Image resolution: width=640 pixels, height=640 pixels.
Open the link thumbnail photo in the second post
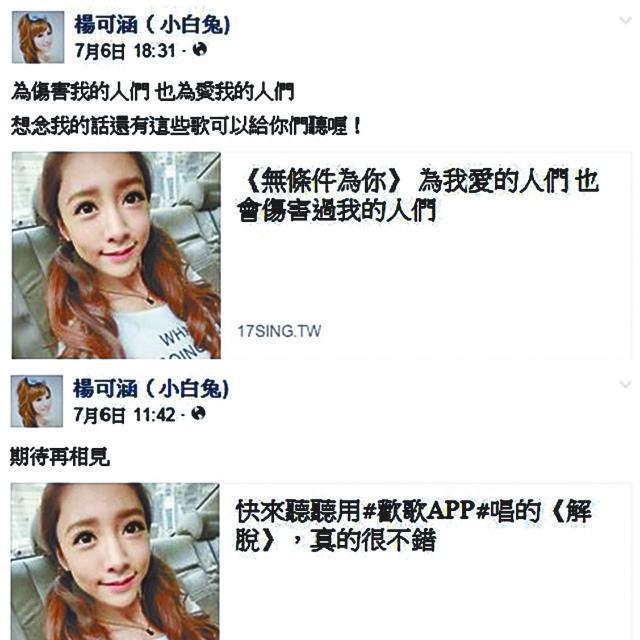coord(115,561)
